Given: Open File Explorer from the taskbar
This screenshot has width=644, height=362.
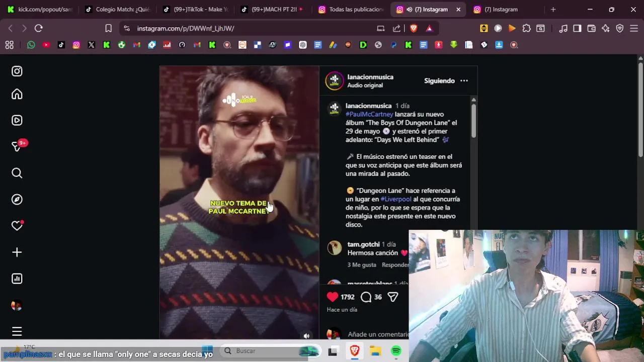Looking at the screenshot, I should (x=375, y=351).
